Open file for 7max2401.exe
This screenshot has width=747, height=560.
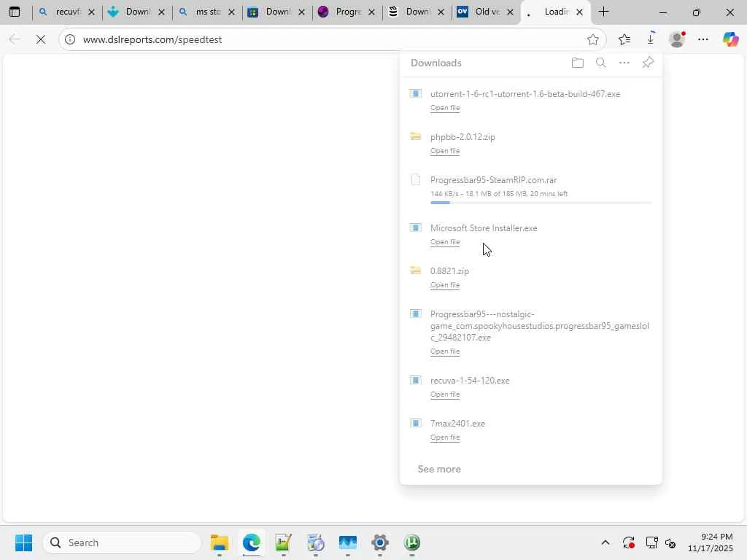pos(445,437)
